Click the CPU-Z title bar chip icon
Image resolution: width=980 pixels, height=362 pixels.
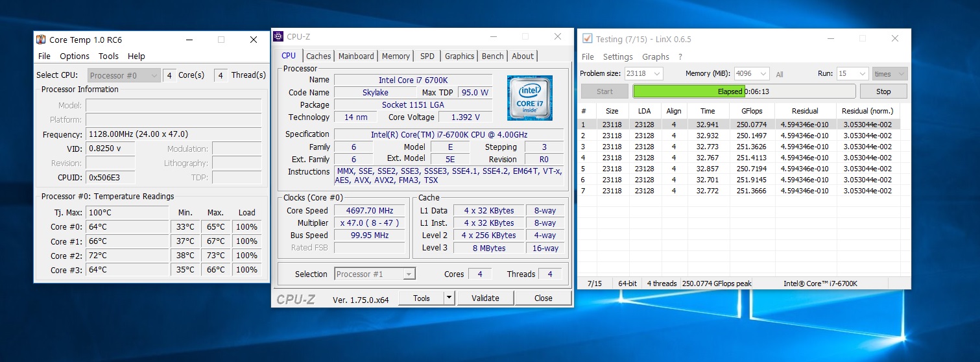278,36
